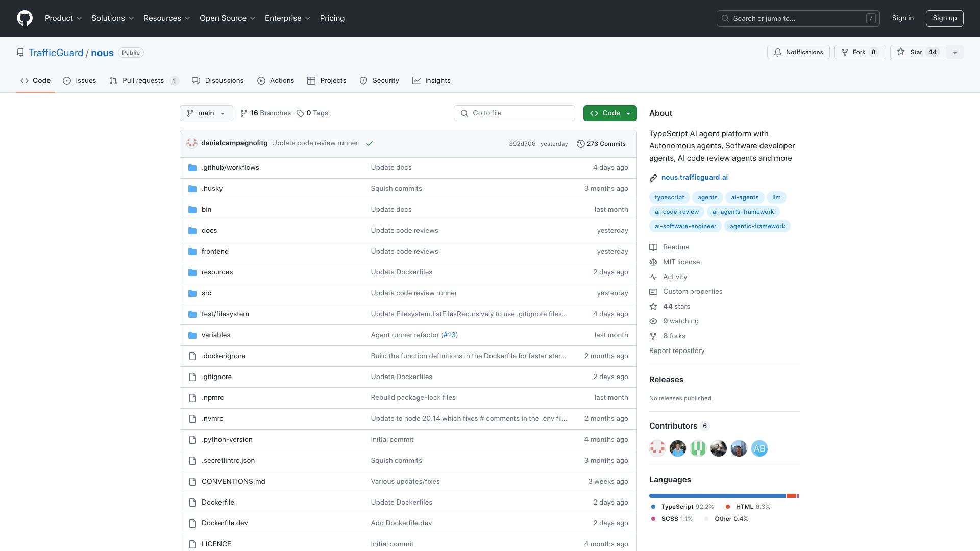Click the 'AB' contributor avatar
This screenshot has width=980, height=551.
point(759,448)
